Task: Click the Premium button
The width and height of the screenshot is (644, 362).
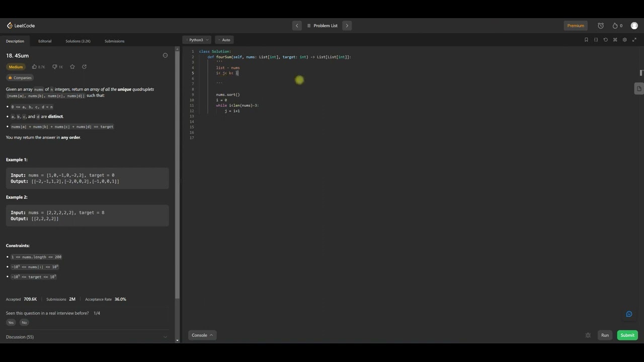Action: coord(576,26)
